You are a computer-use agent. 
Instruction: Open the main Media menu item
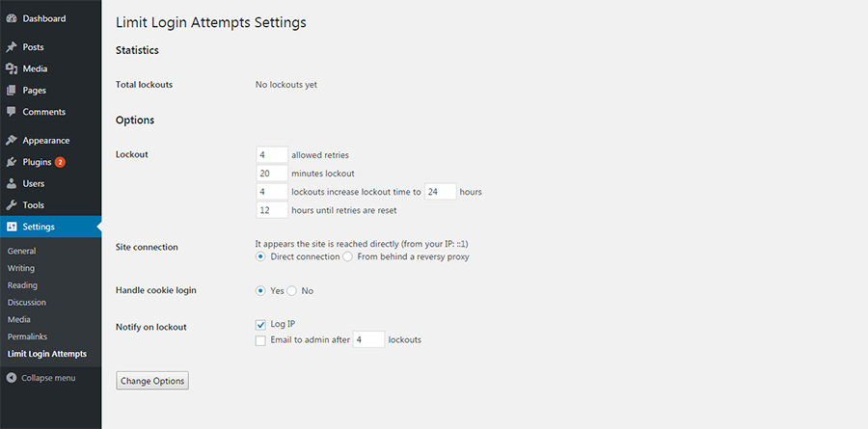point(50,68)
